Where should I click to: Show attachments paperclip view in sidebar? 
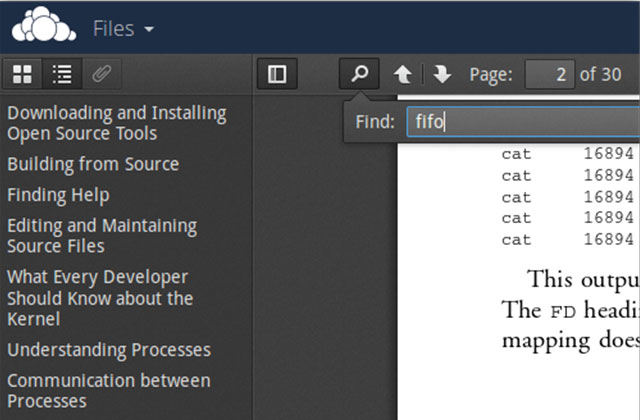pyautogui.click(x=100, y=74)
